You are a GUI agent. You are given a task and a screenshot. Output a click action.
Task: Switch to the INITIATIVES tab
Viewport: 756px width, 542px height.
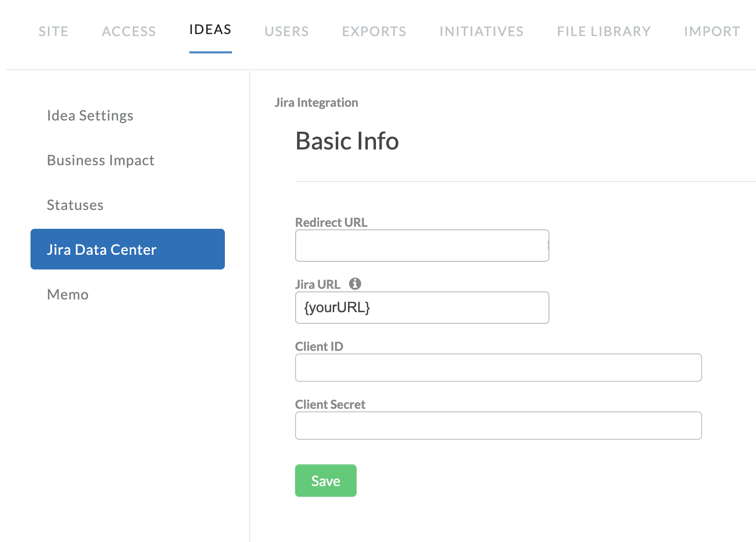tap(481, 32)
